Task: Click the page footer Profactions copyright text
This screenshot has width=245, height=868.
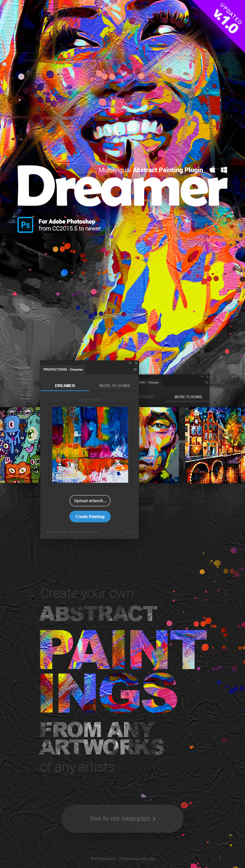Action: [x=123, y=858]
